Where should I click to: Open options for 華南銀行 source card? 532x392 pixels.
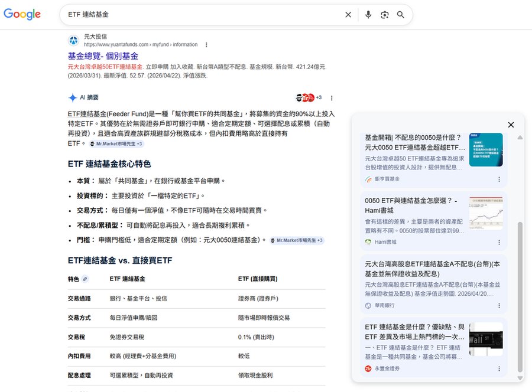pos(499,306)
